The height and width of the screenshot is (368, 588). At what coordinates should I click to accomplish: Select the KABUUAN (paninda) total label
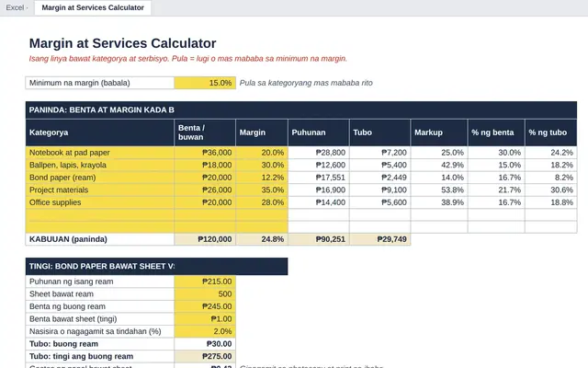pyautogui.click(x=100, y=239)
